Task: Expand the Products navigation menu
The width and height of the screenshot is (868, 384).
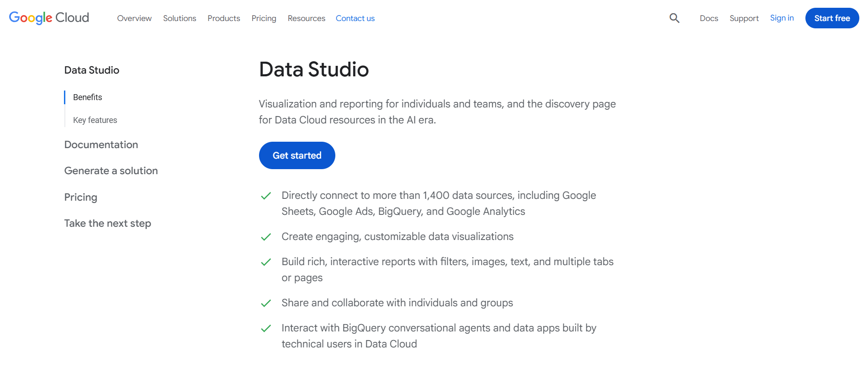Action: click(224, 18)
